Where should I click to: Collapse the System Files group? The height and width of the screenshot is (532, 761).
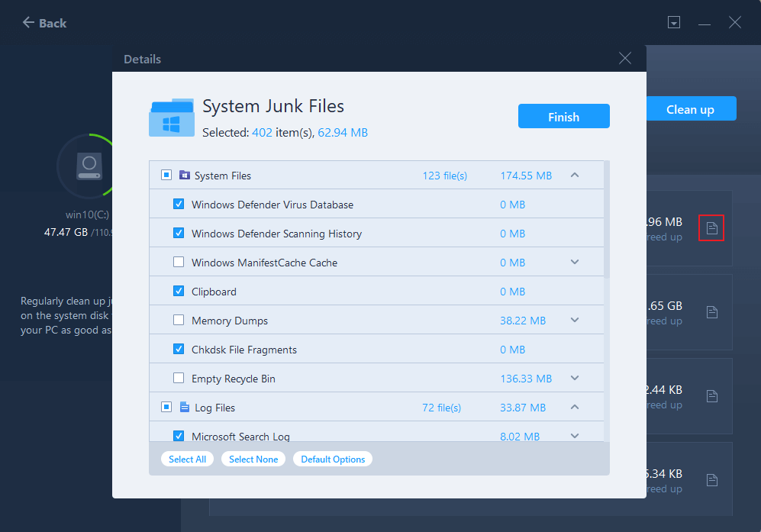pyautogui.click(x=575, y=175)
